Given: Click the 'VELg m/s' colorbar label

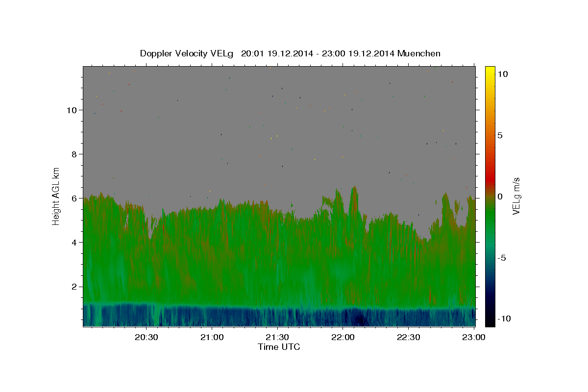Looking at the screenshot, I should tap(516, 196).
